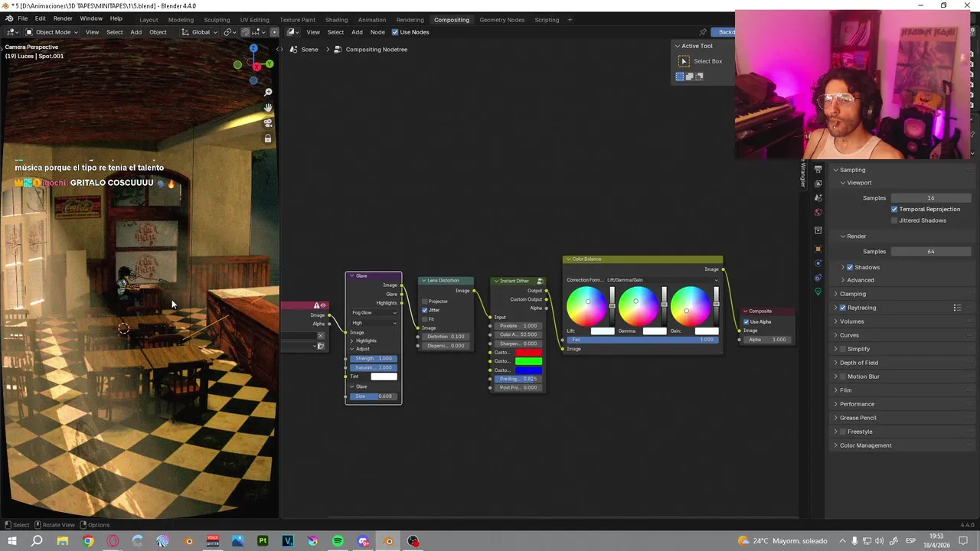The height and width of the screenshot is (551, 980).
Task: Expand the Depth of Field panel
Action: [858, 363]
